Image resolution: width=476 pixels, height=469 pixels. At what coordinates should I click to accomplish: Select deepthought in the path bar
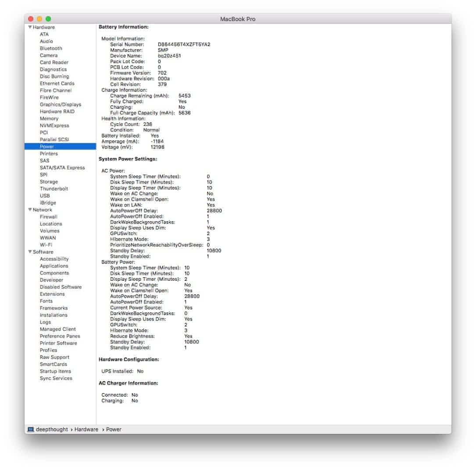point(52,429)
